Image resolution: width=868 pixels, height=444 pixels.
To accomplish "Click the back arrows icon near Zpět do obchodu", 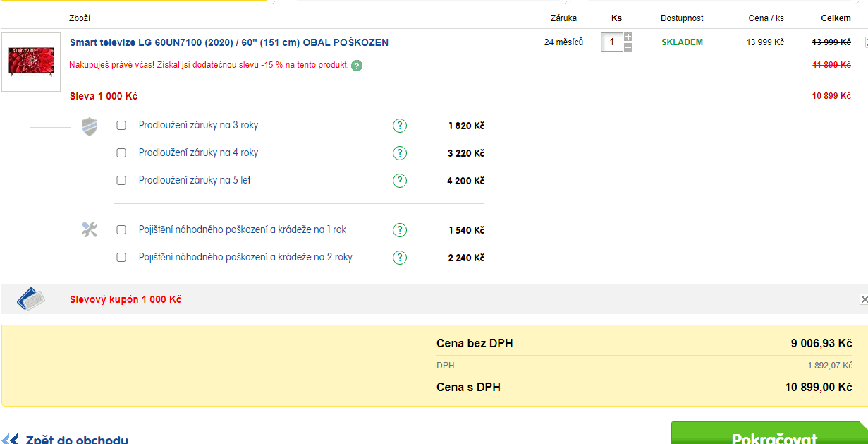I will point(10,440).
